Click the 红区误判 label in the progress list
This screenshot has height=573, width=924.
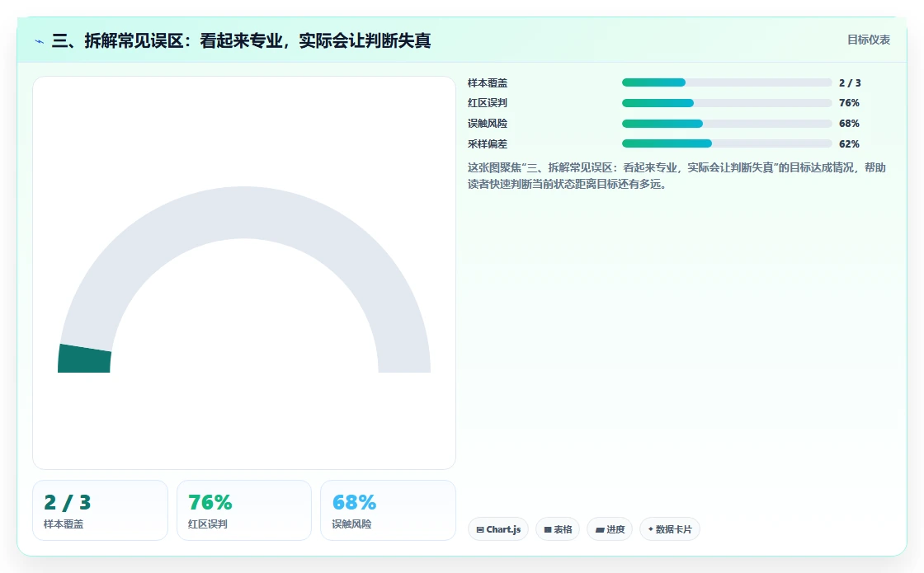[x=488, y=103]
